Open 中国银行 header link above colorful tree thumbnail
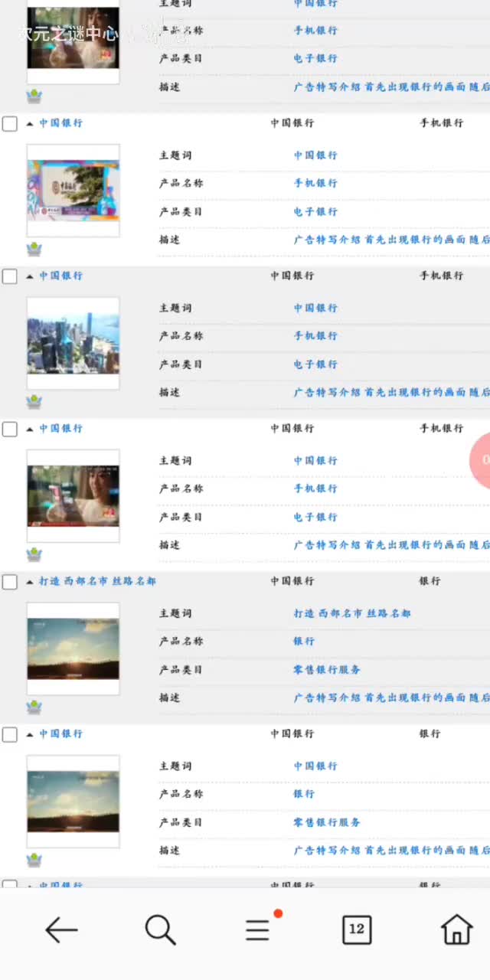 pos(60,122)
